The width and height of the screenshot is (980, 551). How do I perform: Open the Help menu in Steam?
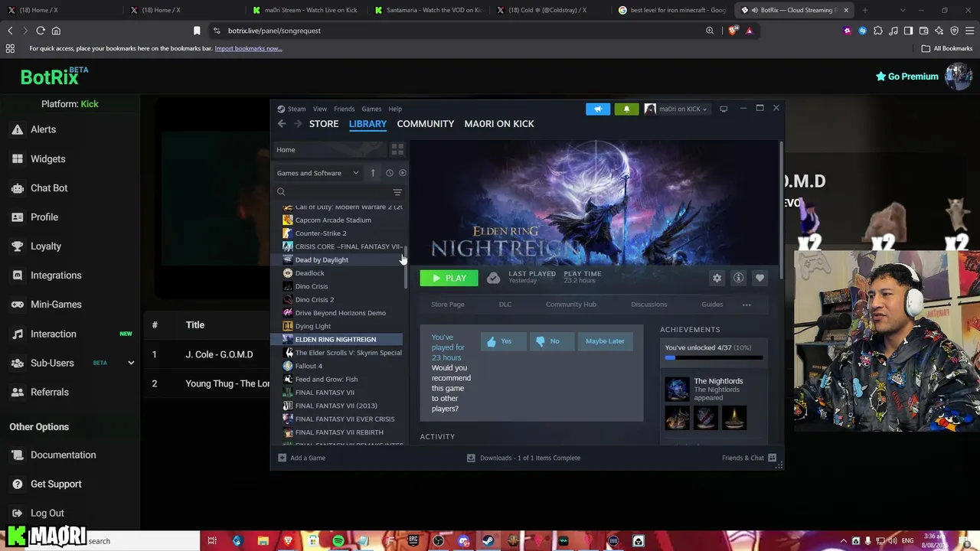[395, 109]
